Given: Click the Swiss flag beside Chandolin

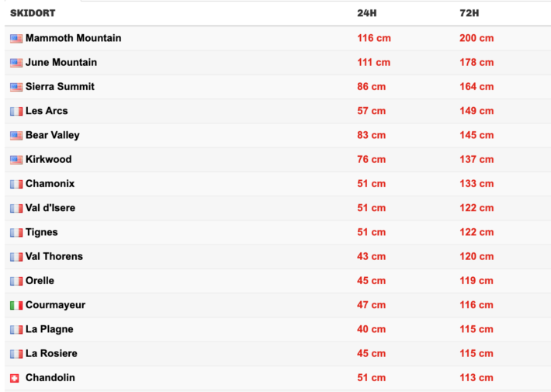Looking at the screenshot, I should pos(16,378).
